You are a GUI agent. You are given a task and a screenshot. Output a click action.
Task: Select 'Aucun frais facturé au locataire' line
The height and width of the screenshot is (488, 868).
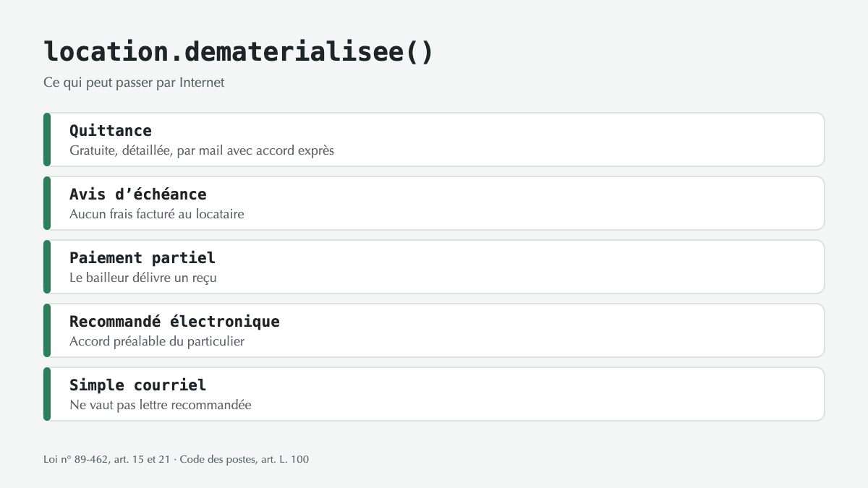pyautogui.click(x=157, y=215)
